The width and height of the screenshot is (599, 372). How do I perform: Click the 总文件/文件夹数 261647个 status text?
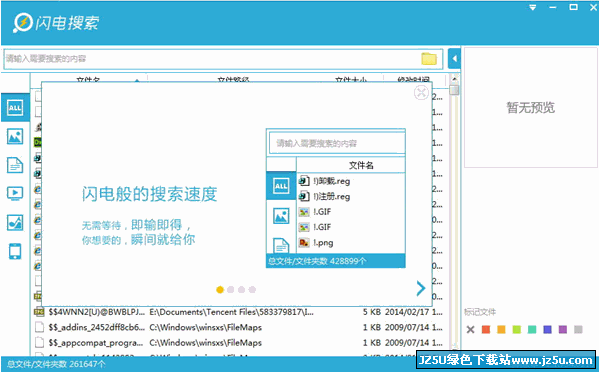[56, 364]
